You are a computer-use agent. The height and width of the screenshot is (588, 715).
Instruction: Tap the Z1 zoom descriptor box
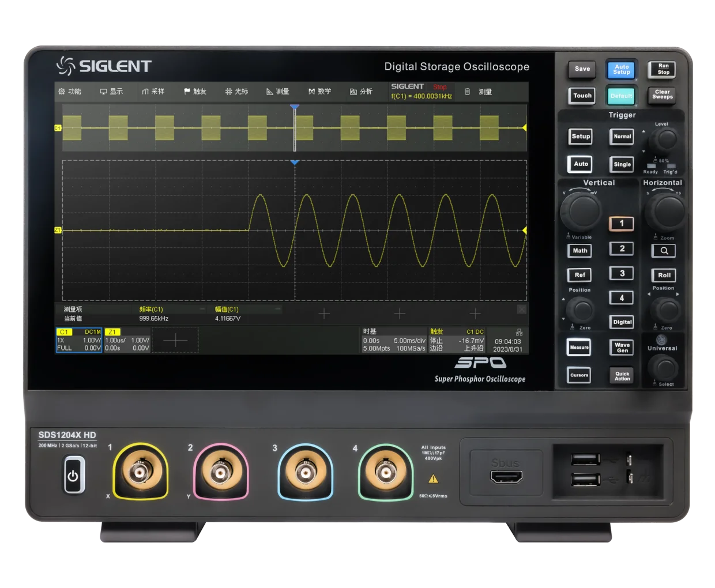(127, 340)
